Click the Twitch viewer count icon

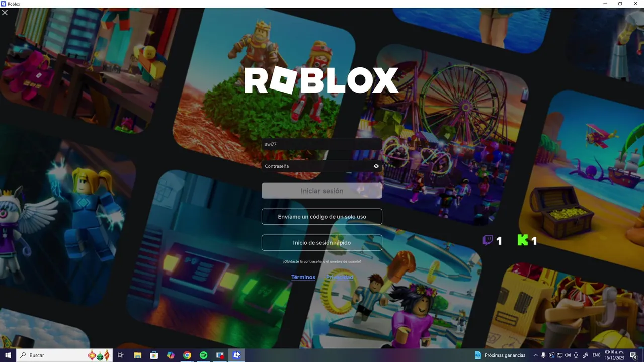click(x=488, y=240)
